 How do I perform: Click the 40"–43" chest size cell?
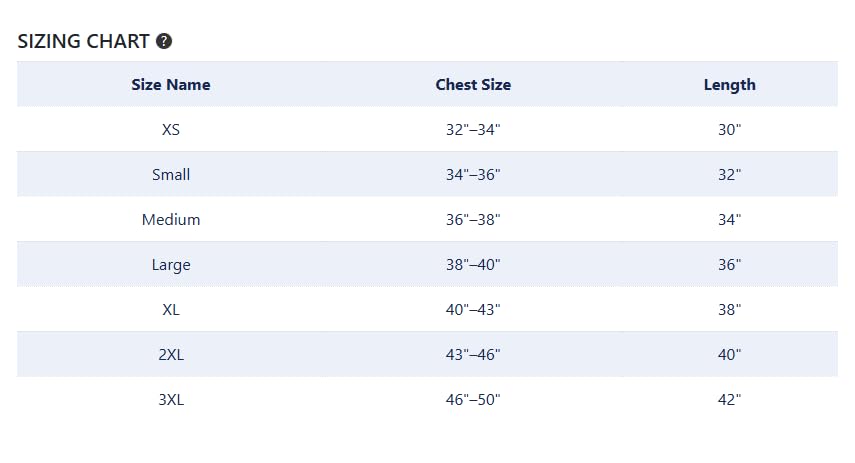tap(473, 310)
